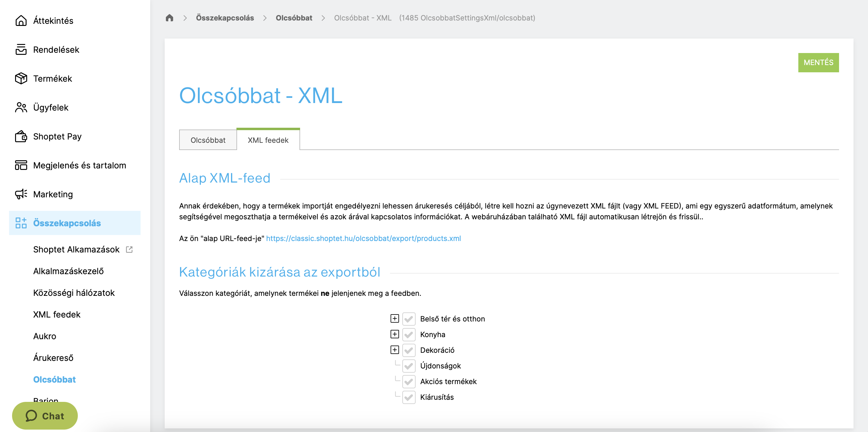Open Közösségi hálózatok submenu link
The width and height of the screenshot is (868, 432).
coord(74,293)
